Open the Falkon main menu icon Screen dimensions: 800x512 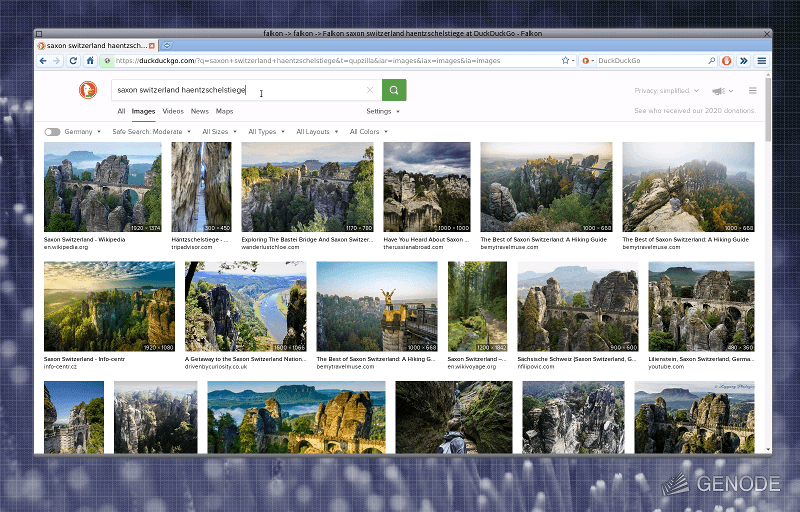(762, 61)
